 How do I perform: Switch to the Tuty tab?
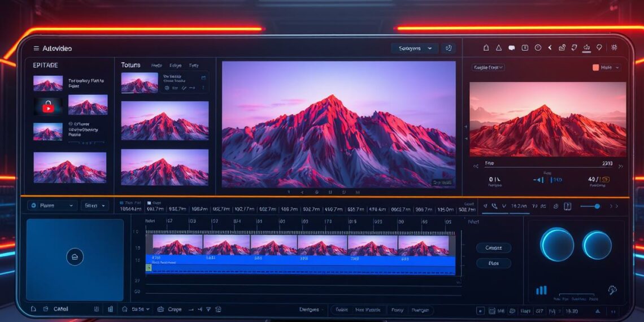pos(193,66)
